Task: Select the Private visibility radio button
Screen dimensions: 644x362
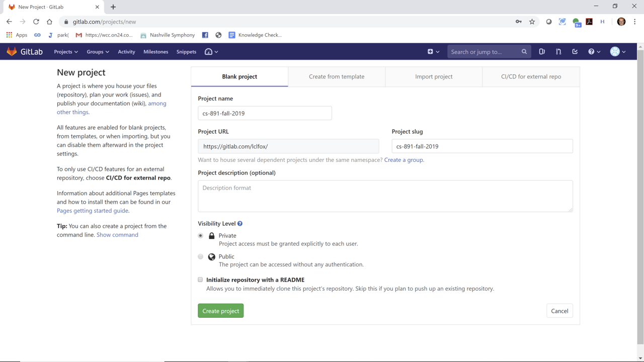Action: tap(201, 236)
